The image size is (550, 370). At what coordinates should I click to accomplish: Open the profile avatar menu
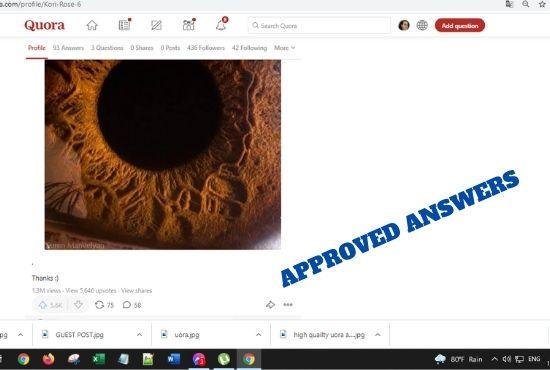[404, 25]
